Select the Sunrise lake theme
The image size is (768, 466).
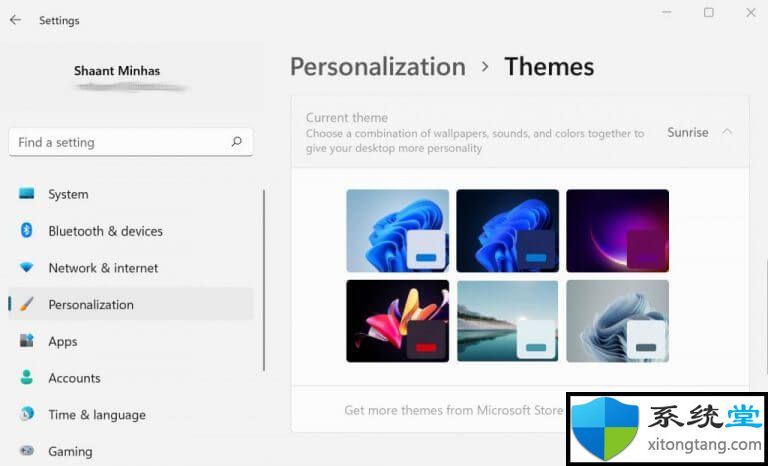[507, 321]
